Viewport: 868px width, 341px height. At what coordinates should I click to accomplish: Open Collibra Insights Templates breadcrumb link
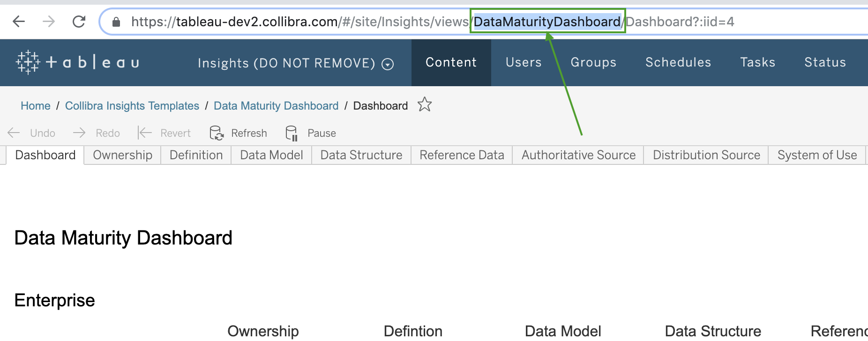(132, 106)
